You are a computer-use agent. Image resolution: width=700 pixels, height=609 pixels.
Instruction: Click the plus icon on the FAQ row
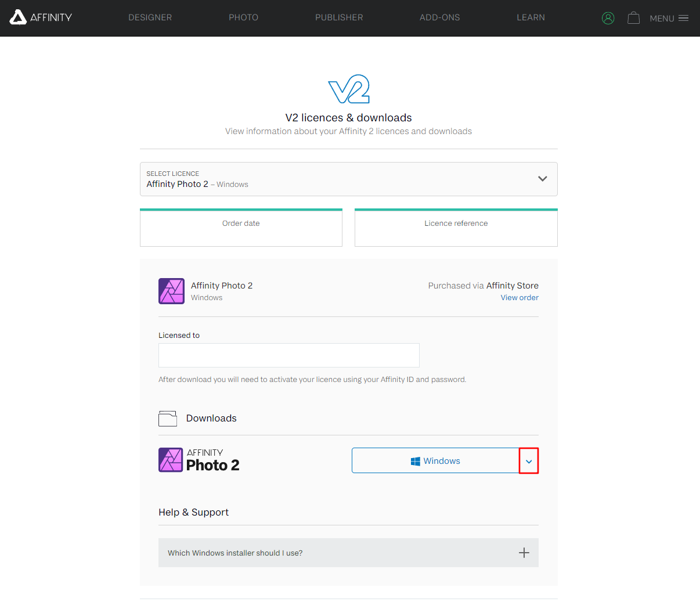[524, 553]
